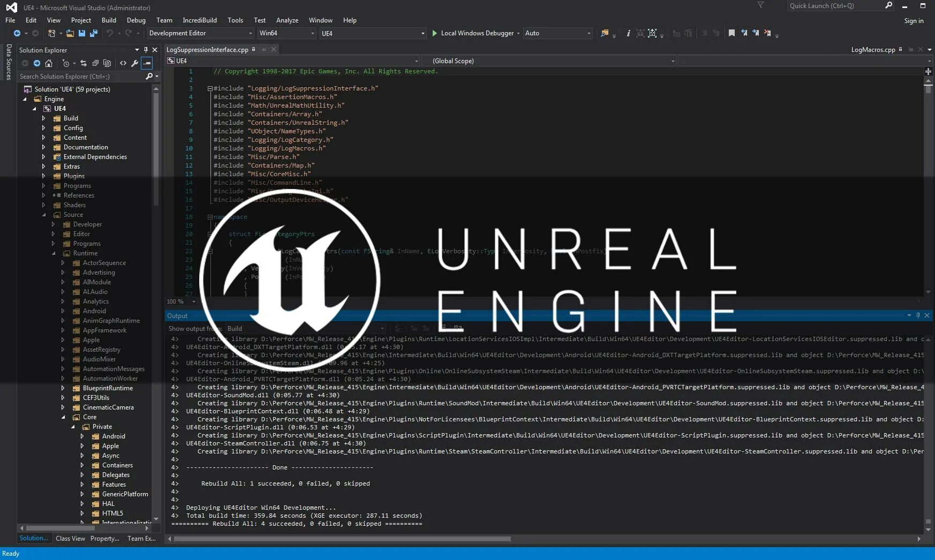Click the Redo toolbar arrow
Viewport: 935px width, 560px height.
(129, 33)
